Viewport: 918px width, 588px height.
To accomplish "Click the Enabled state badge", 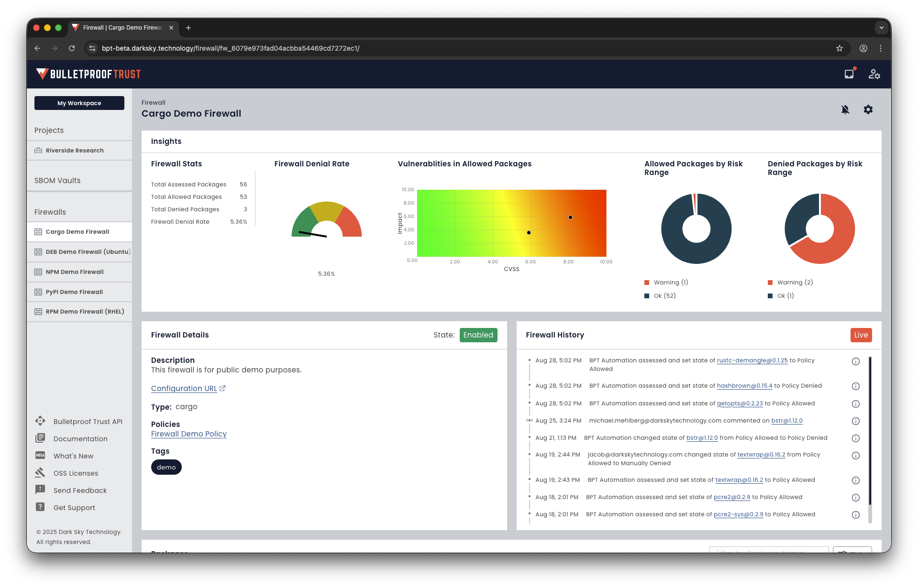I will coord(478,335).
